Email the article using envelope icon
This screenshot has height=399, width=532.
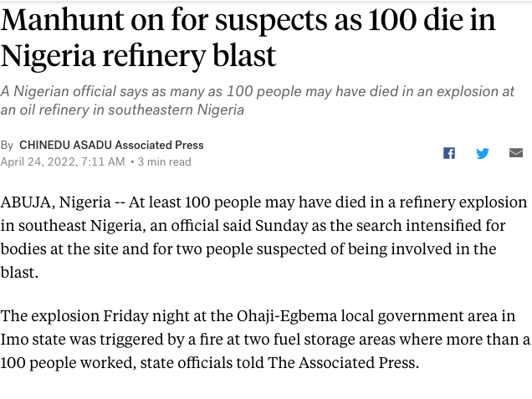click(x=516, y=153)
